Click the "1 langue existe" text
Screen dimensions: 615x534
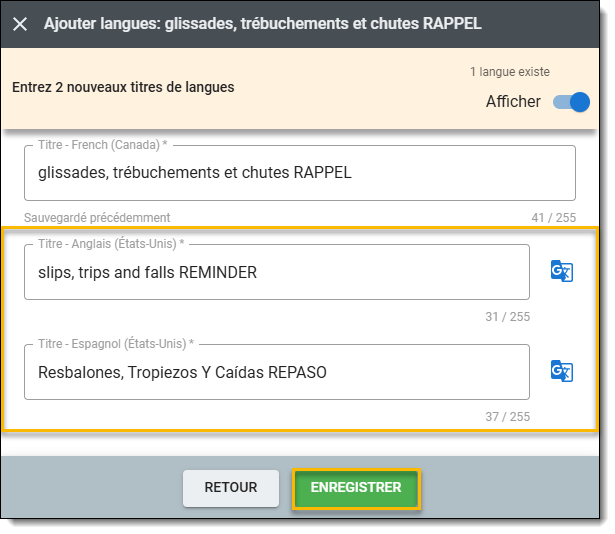(x=509, y=72)
